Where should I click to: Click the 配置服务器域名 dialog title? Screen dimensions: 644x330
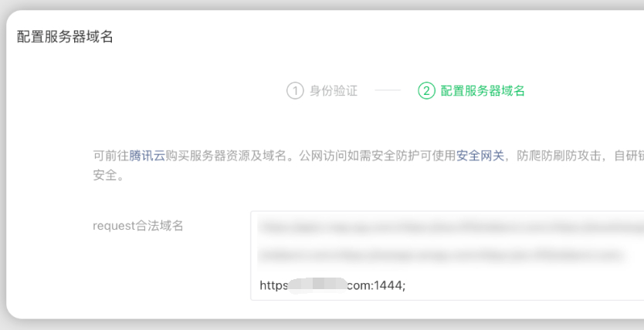[65, 36]
